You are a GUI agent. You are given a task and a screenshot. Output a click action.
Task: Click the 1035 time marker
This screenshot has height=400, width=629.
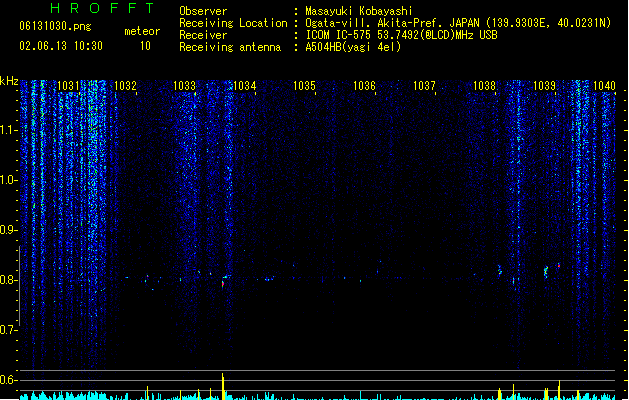click(304, 86)
